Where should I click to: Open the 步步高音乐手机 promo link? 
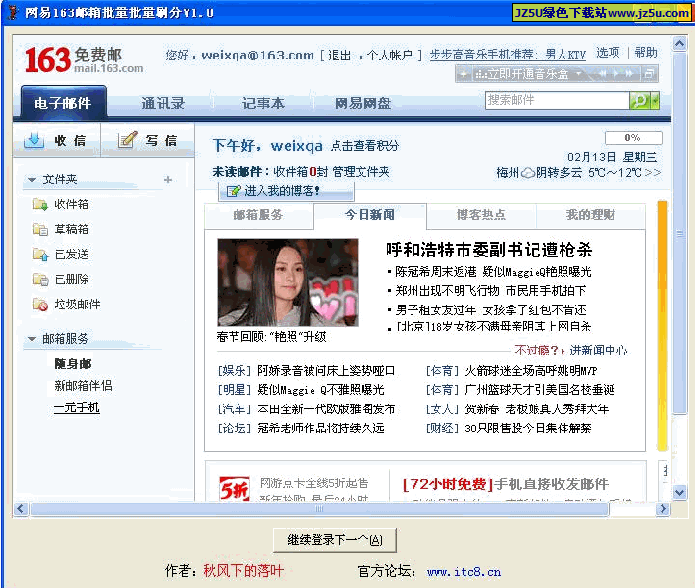508,55
